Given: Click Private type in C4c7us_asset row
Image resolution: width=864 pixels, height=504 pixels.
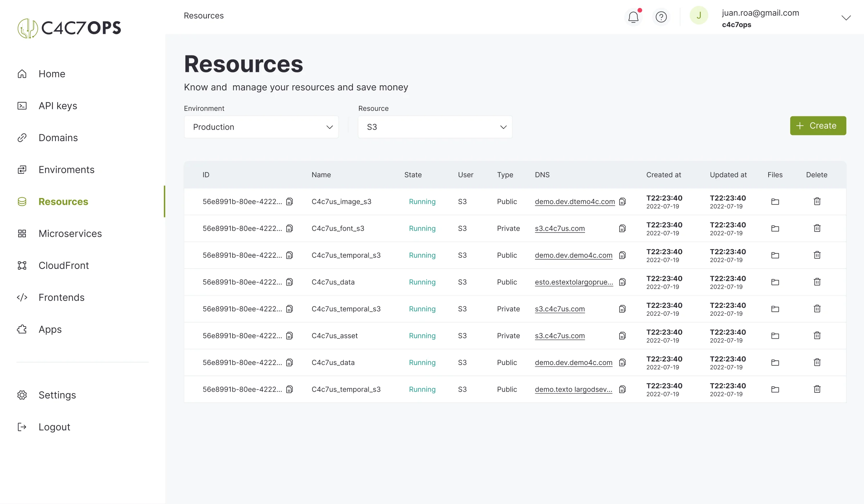Looking at the screenshot, I should (x=508, y=336).
